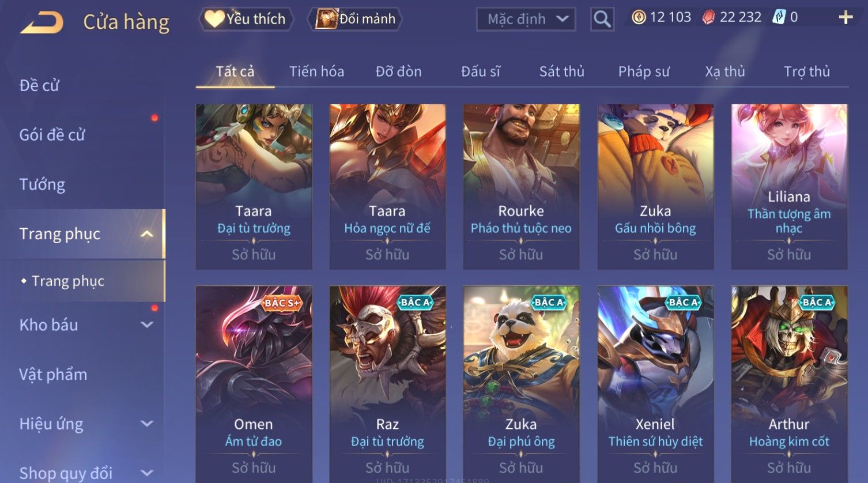Select Omen Ám tử đao skin card
The width and height of the screenshot is (868, 483).
[x=254, y=384]
